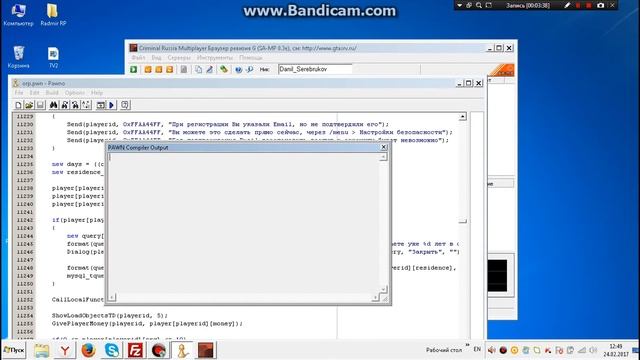Click the scroll left arrow in Compiler Output
This screenshot has height=360, width=640.
click(x=112, y=297)
